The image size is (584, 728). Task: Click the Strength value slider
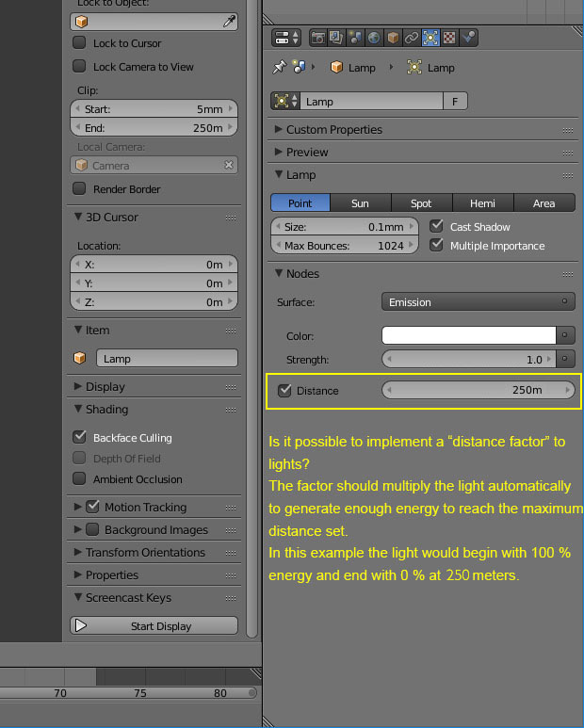(x=468, y=359)
